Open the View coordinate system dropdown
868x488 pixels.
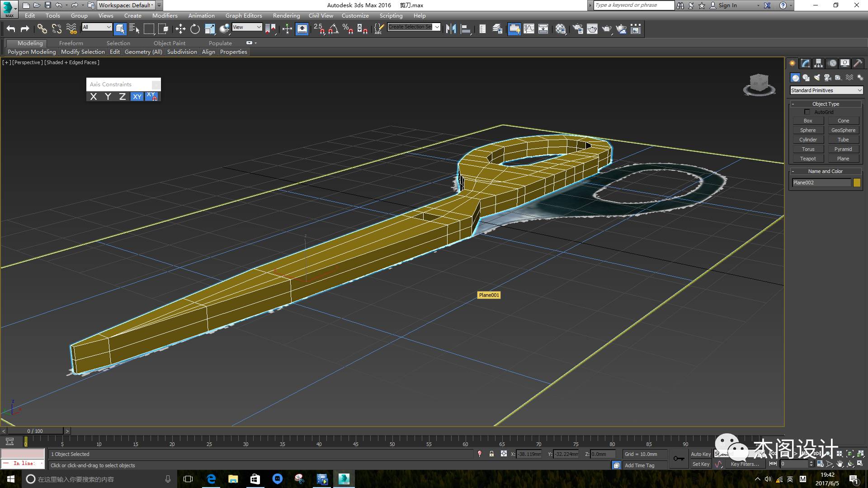point(247,27)
